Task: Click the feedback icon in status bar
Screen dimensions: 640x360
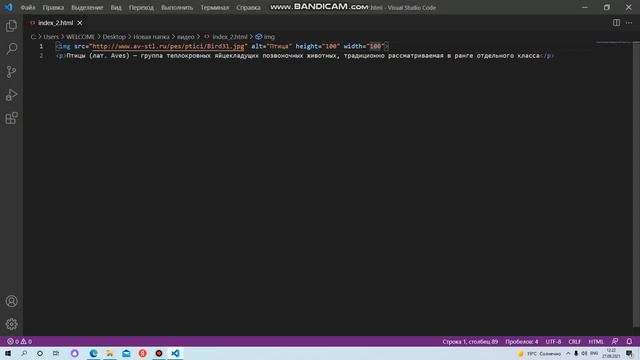Action: tap(615, 341)
